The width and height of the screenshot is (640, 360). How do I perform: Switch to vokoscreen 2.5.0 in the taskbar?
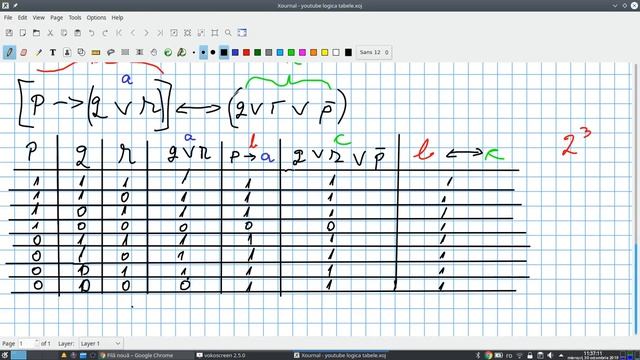[221, 355]
